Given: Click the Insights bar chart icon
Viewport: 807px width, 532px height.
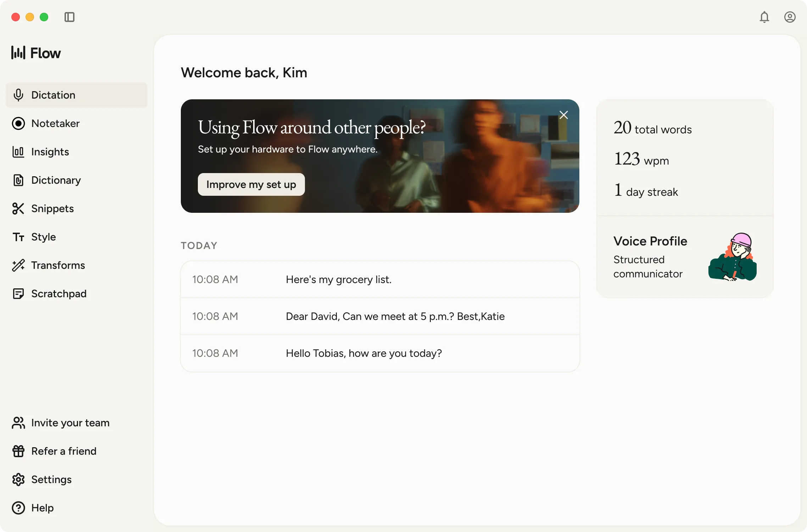Looking at the screenshot, I should tap(18, 152).
